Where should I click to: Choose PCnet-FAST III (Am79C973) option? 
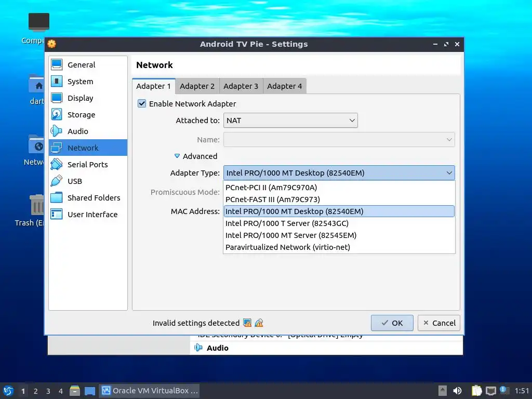coord(339,199)
